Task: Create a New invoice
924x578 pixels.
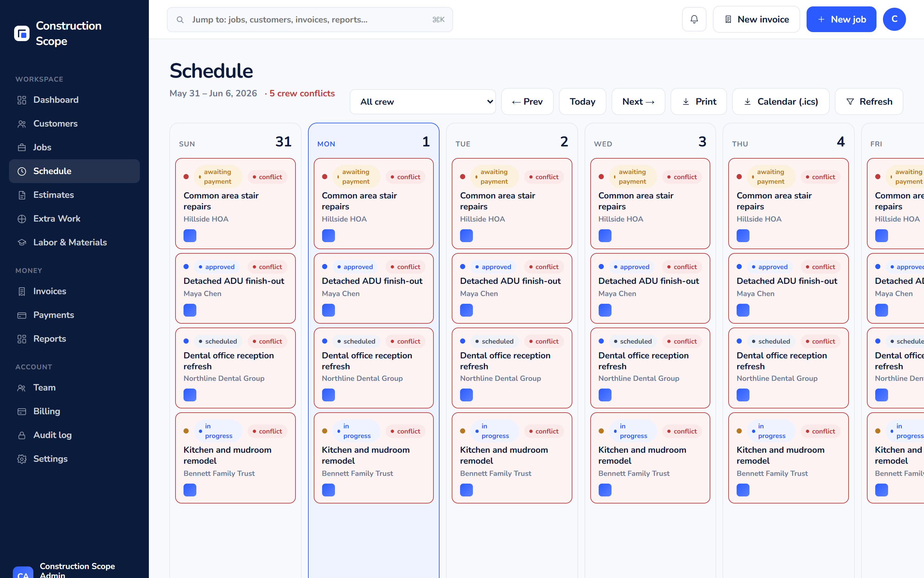Action: pos(756,19)
